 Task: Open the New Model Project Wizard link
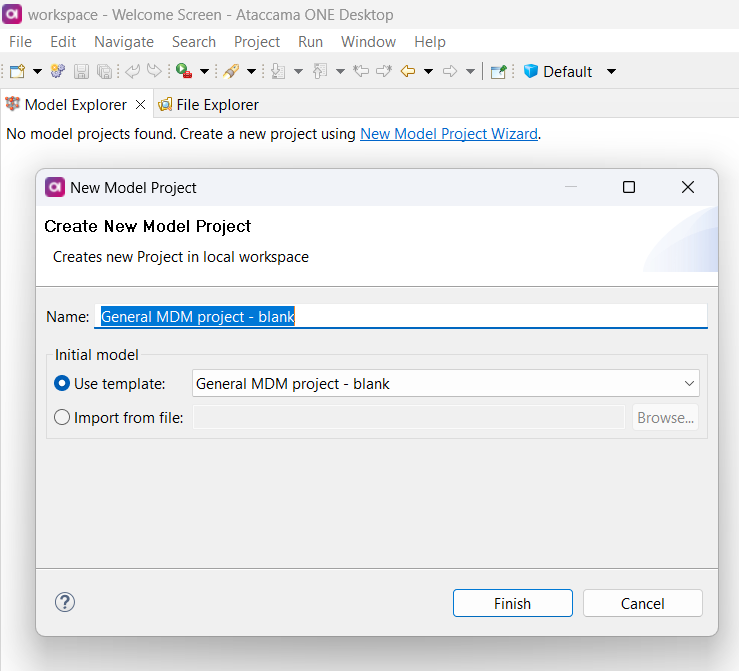click(x=449, y=133)
